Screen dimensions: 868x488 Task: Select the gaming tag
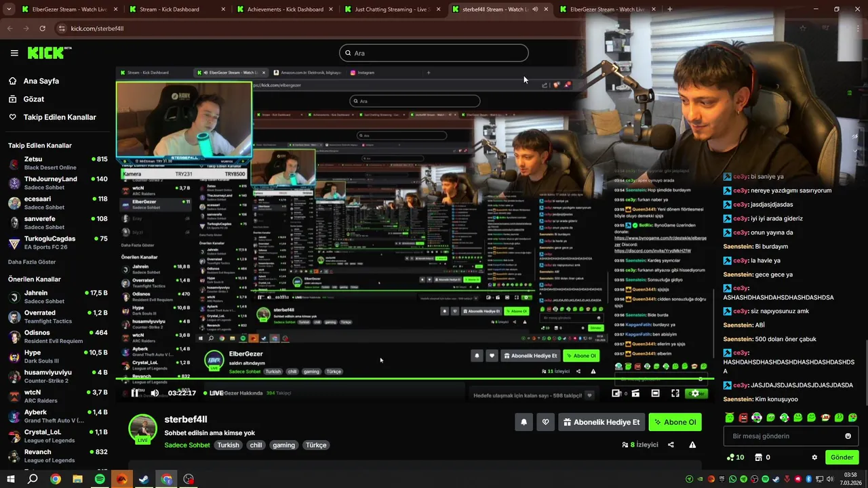click(283, 445)
